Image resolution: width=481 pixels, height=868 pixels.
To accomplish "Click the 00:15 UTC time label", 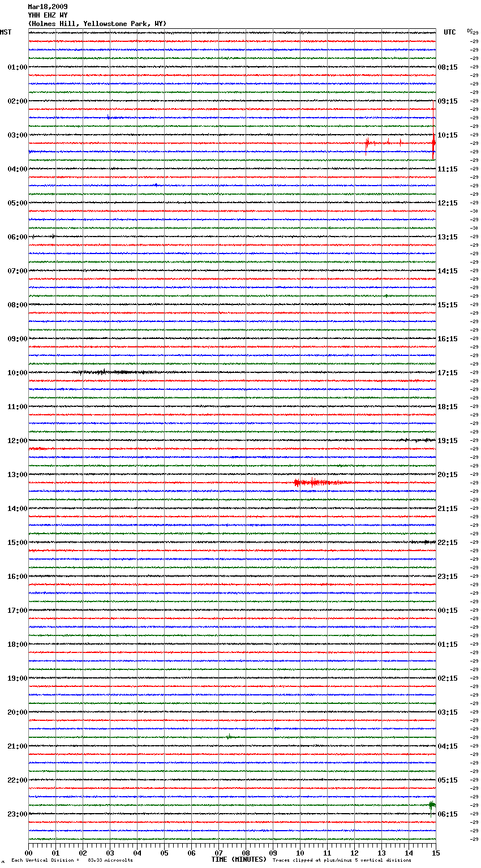I will 448,611.
